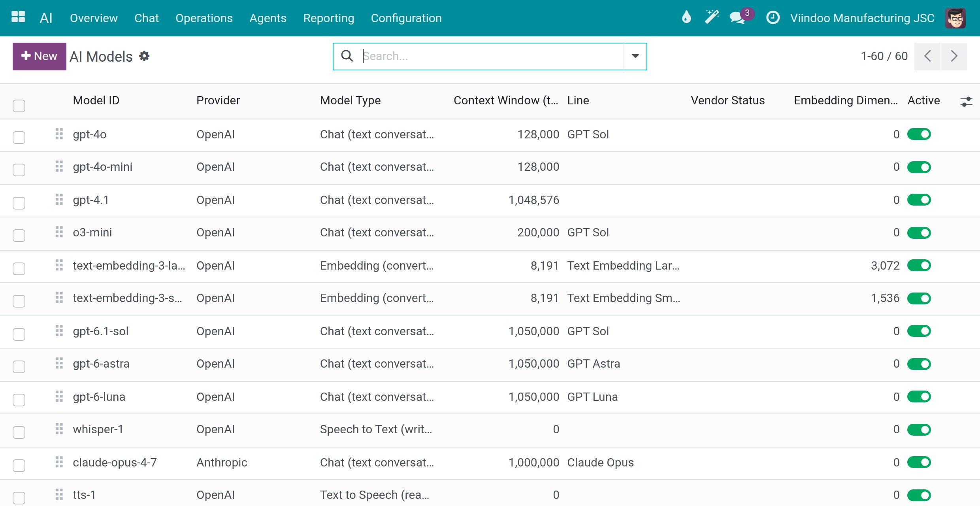Grab the drag handle for o3-mini row
The height and width of the screenshot is (506, 980).
59,232
